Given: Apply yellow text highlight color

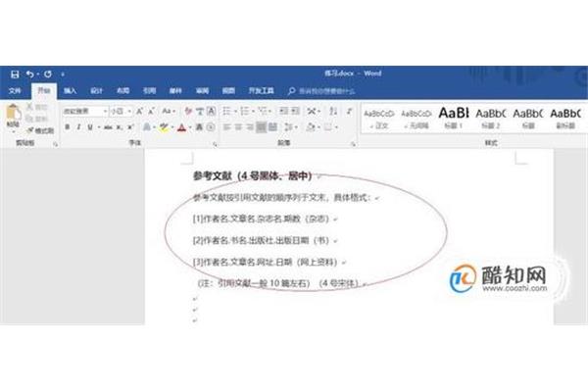Looking at the screenshot, I should [164, 127].
